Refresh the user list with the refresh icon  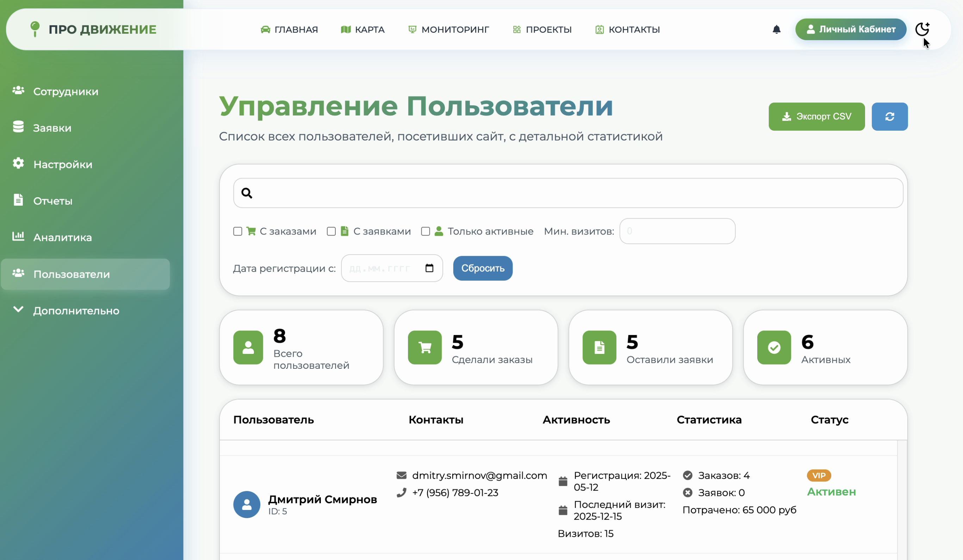[890, 116]
